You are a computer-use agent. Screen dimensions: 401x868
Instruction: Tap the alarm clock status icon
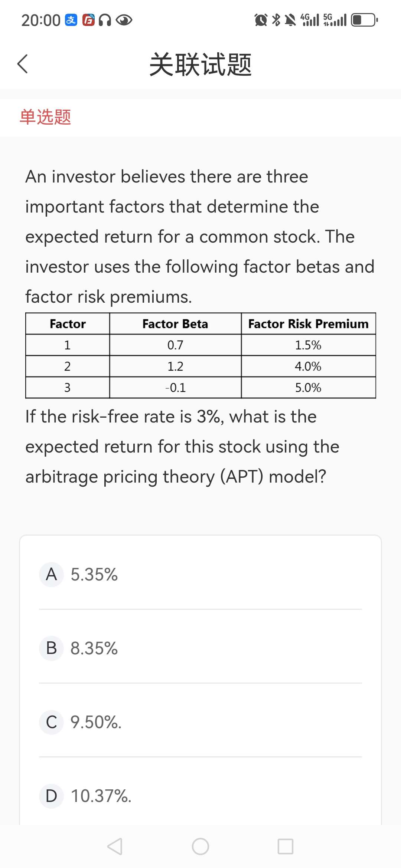coord(261,20)
